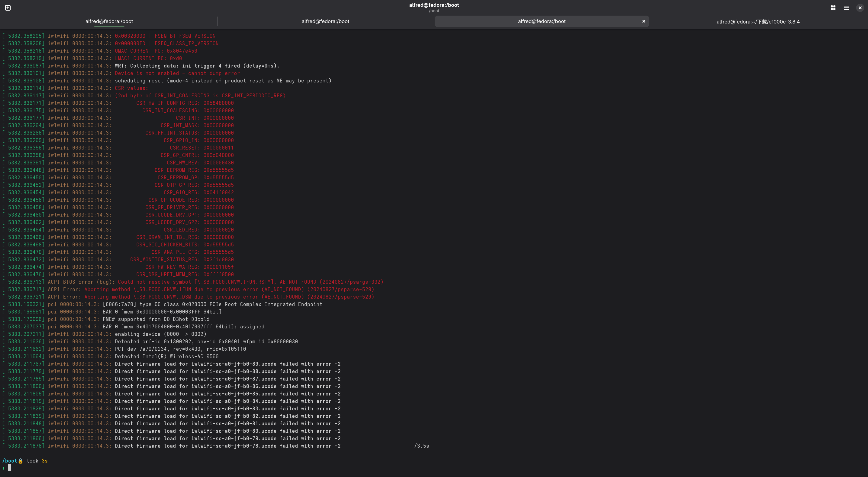Viewport: 868px width, 477px height.
Task: Click 'Aborting method \_SB.PC00.CNVW._DSM' line
Action: coord(229,297)
